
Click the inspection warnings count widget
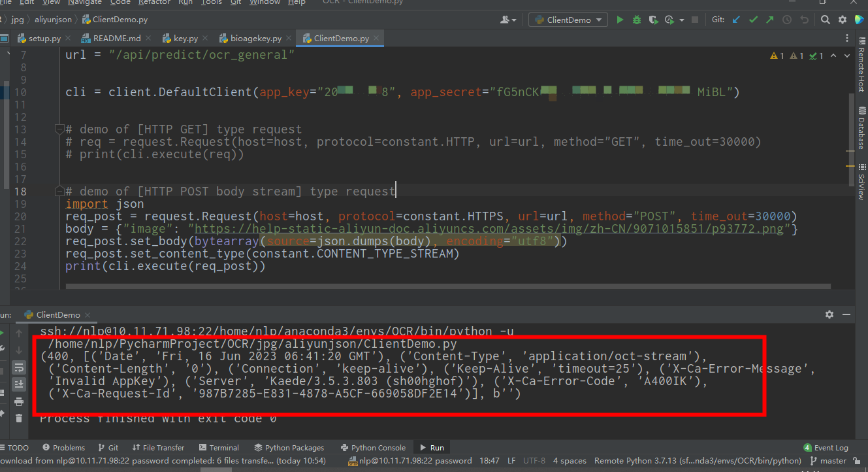coord(797,56)
